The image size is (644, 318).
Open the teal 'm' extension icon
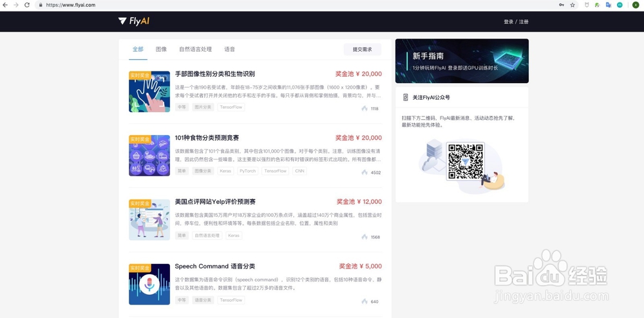coord(620,5)
